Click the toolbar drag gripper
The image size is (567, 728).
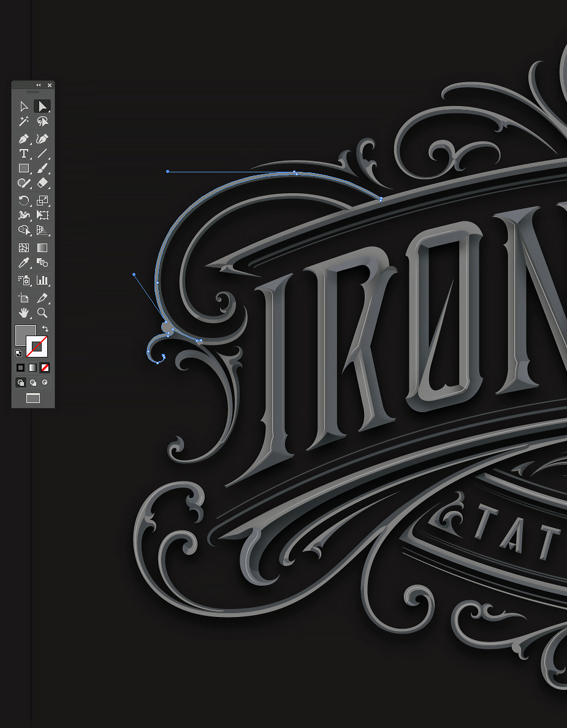pyautogui.click(x=33, y=92)
